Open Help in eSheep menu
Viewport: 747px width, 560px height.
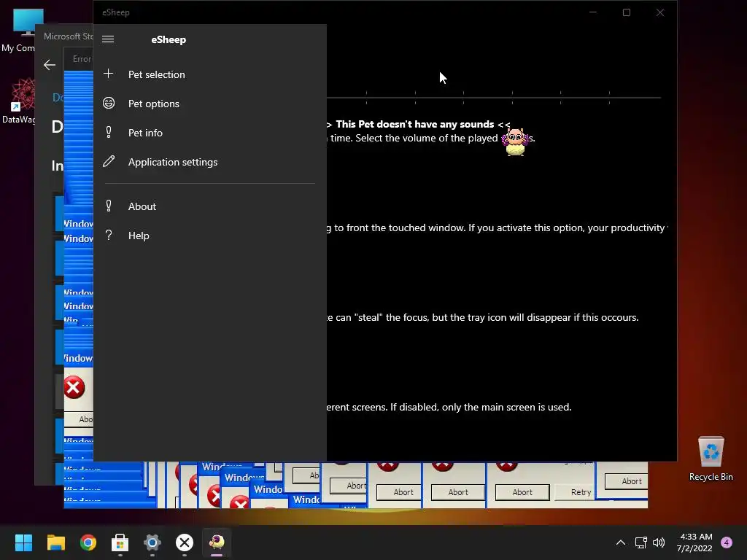[x=209, y=236]
